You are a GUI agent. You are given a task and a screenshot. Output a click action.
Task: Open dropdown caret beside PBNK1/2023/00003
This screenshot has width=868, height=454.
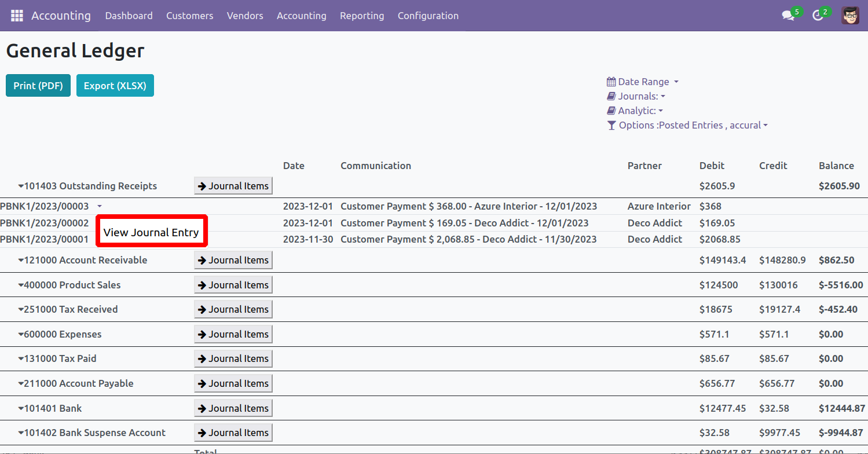[100, 206]
